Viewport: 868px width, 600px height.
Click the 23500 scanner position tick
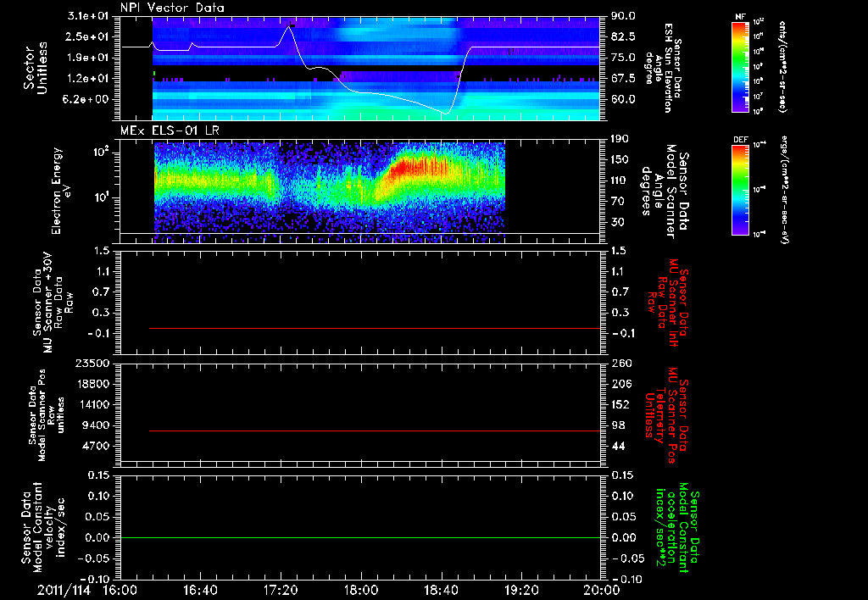tap(92, 363)
